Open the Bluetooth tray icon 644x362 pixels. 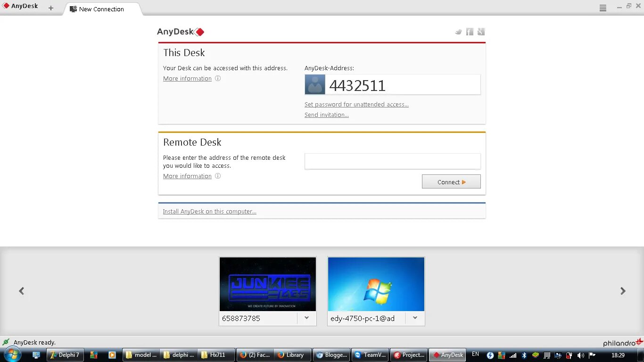point(524,355)
